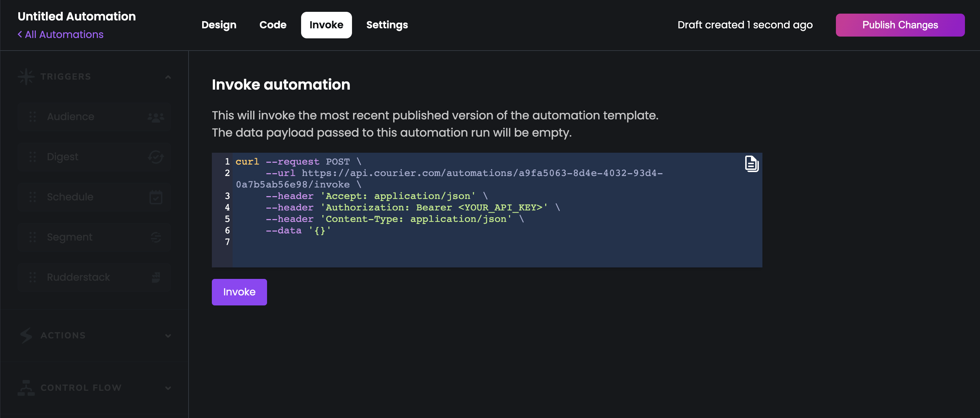Click the api.courier.com URL in the code
This screenshot has width=980, height=418.
(x=449, y=179)
